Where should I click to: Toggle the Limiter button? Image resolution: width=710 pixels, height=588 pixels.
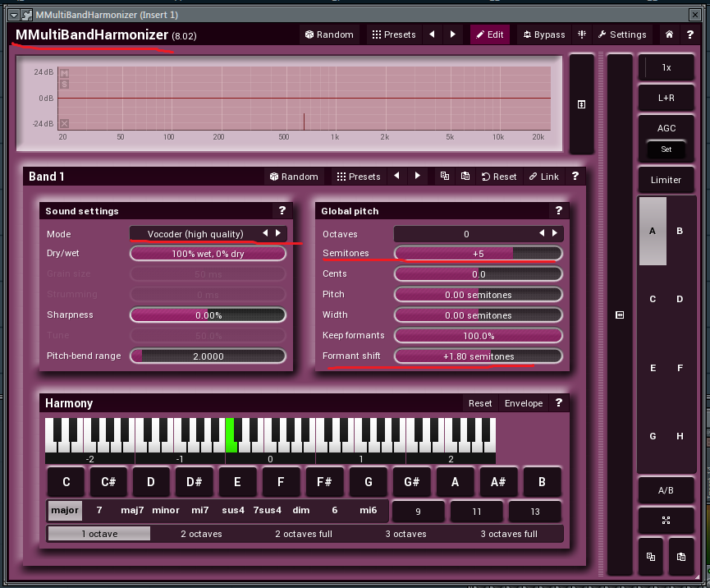[x=666, y=180]
